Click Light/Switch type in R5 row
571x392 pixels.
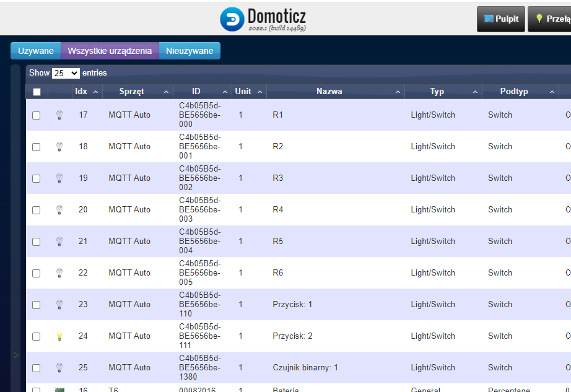pyautogui.click(x=433, y=242)
